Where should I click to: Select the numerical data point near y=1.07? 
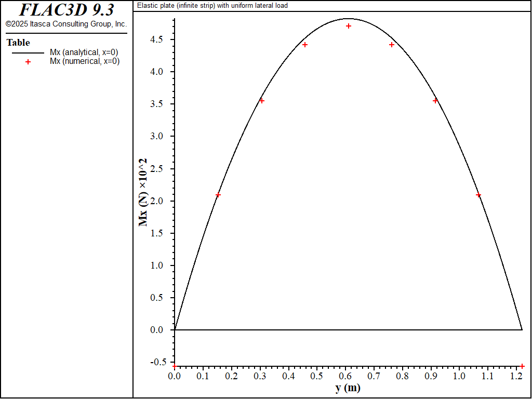(x=478, y=195)
